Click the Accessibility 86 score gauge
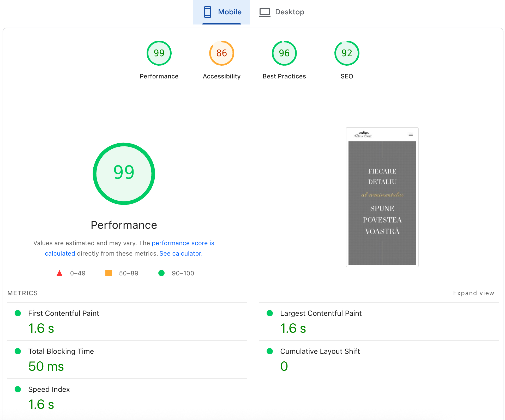 coord(221,53)
